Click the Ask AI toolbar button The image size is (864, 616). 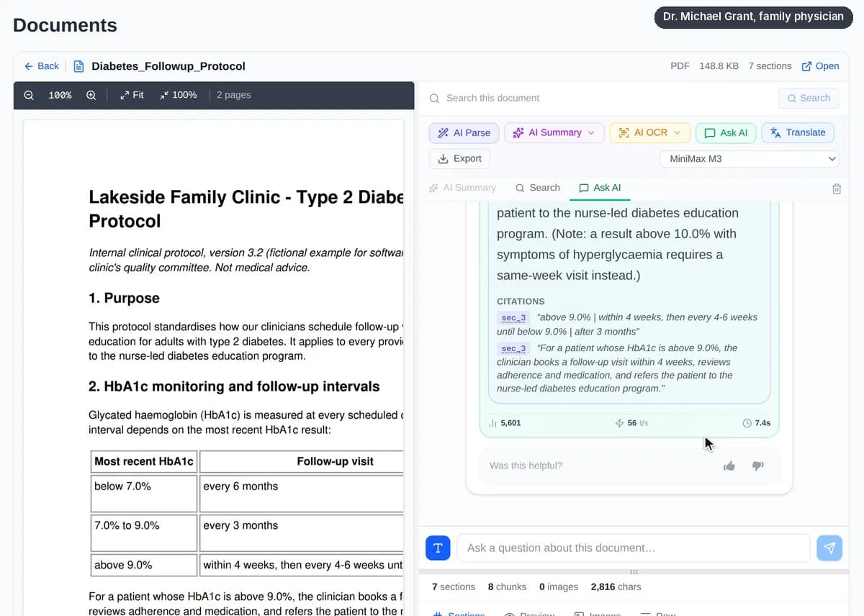click(x=726, y=132)
